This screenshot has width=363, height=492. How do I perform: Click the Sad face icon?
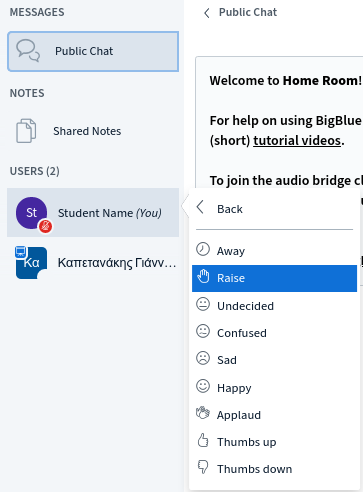point(203,359)
